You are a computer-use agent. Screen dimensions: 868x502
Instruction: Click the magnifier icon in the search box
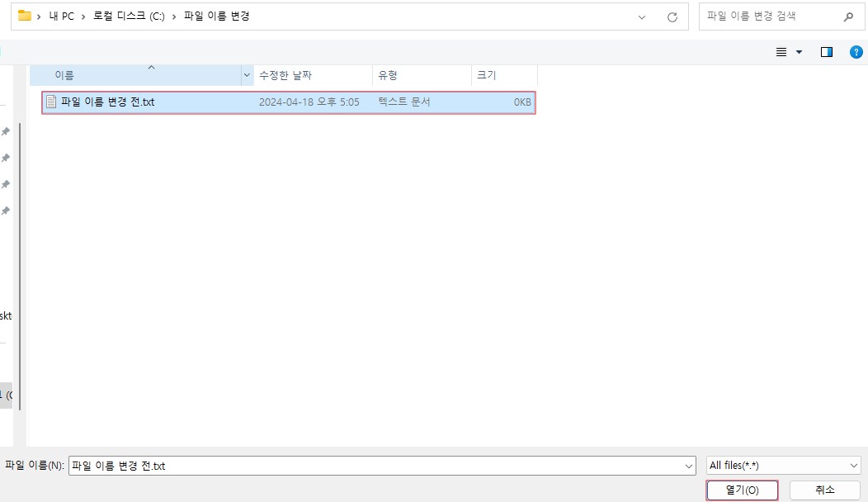pyautogui.click(x=848, y=17)
